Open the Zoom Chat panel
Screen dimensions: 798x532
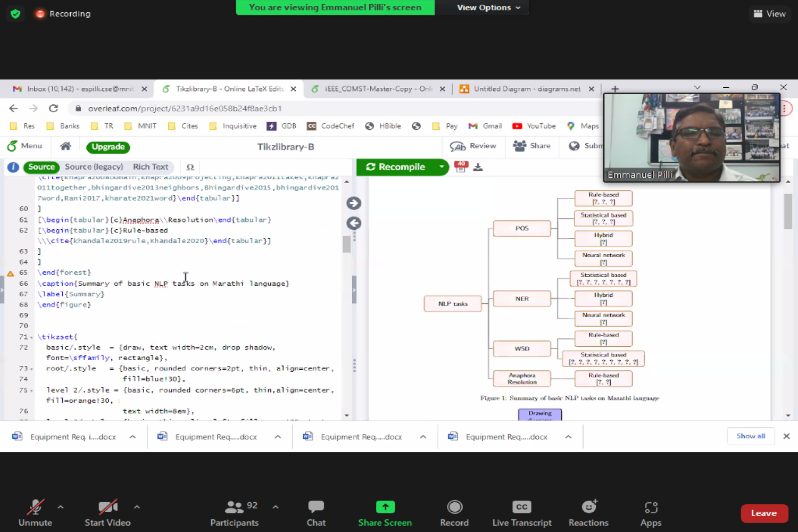(x=315, y=513)
